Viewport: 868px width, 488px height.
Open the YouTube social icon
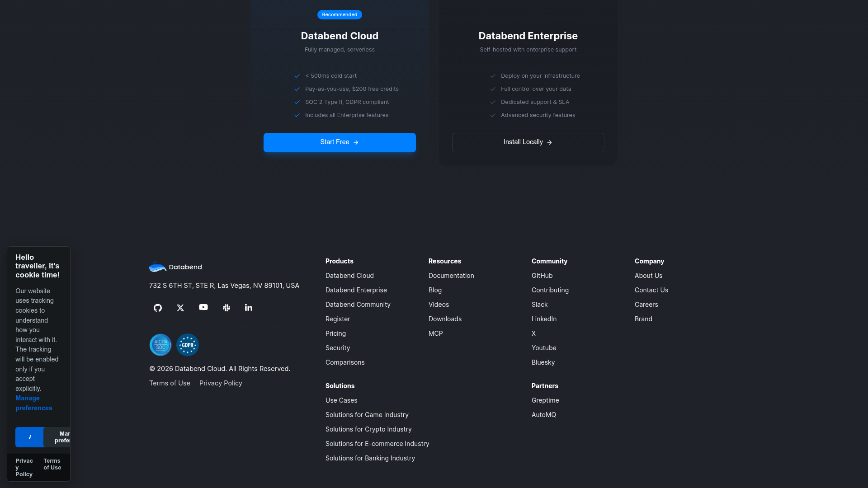(203, 307)
